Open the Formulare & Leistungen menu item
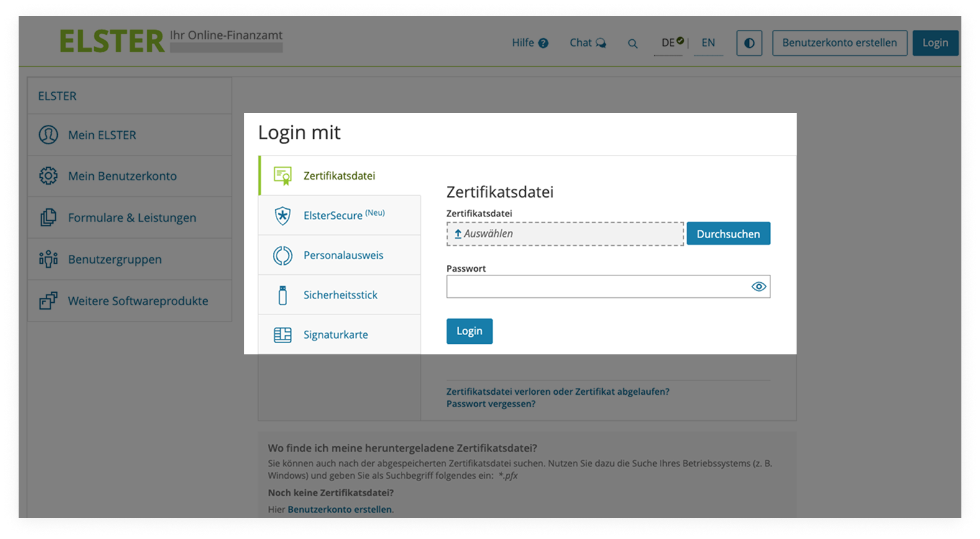 [x=129, y=218]
